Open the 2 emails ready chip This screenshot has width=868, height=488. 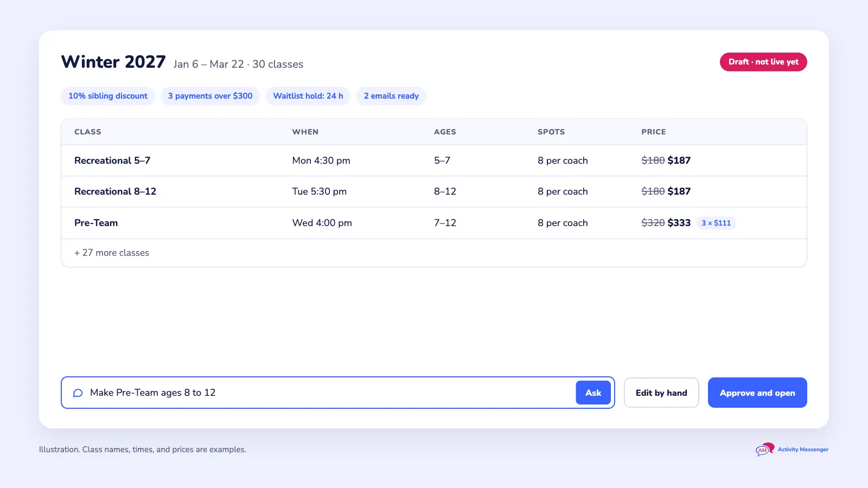coord(391,96)
